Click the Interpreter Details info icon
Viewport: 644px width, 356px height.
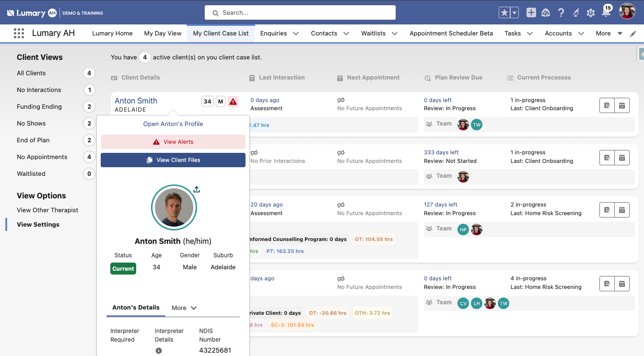(159, 351)
